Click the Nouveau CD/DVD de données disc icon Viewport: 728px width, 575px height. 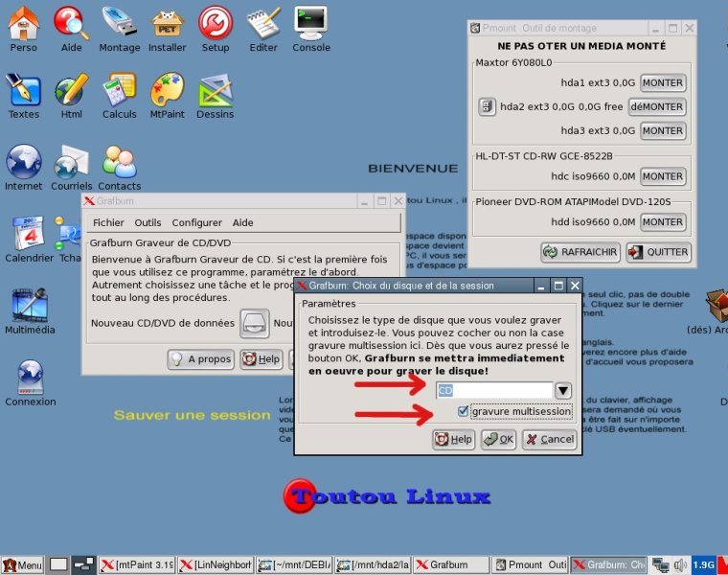pos(255,324)
